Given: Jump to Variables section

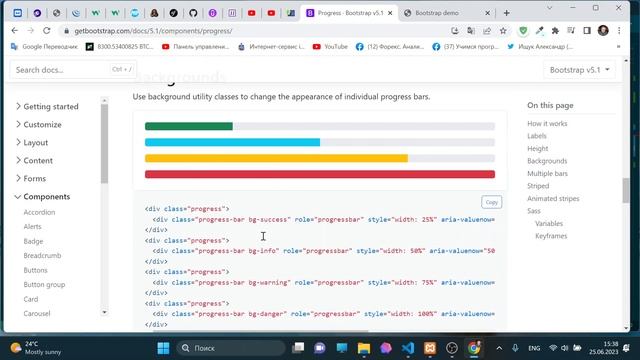Looking at the screenshot, I should [x=549, y=223].
